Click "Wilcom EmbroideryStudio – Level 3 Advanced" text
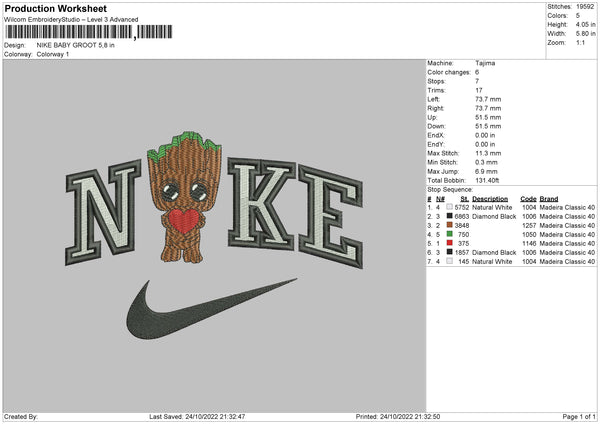600x424 pixels. point(71,20)
